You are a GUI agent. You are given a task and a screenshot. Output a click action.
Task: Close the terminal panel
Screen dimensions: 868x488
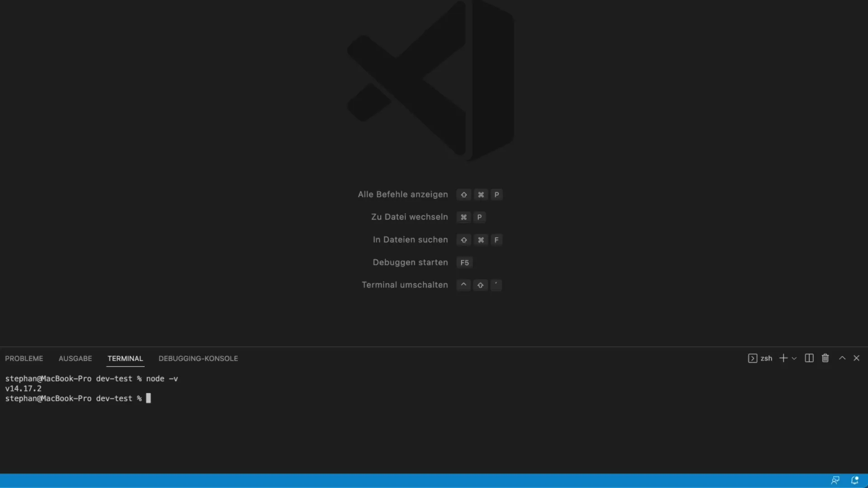[856, 358]
